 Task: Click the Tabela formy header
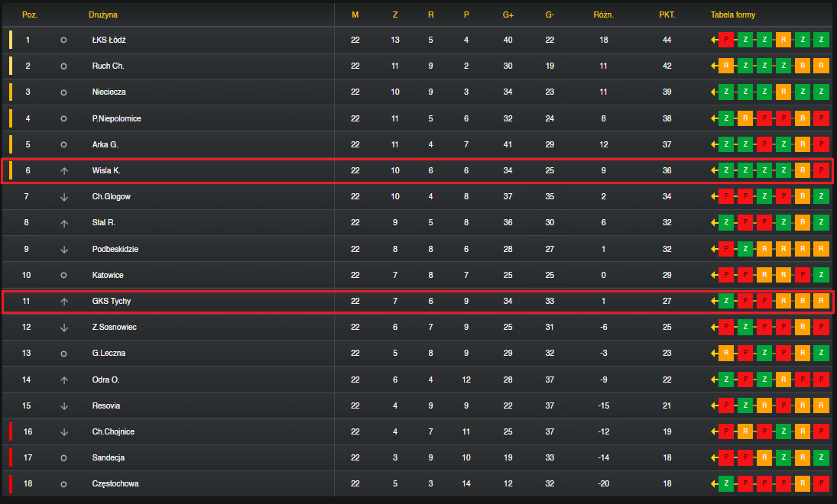pyautogui.click(x=733, y=15)
